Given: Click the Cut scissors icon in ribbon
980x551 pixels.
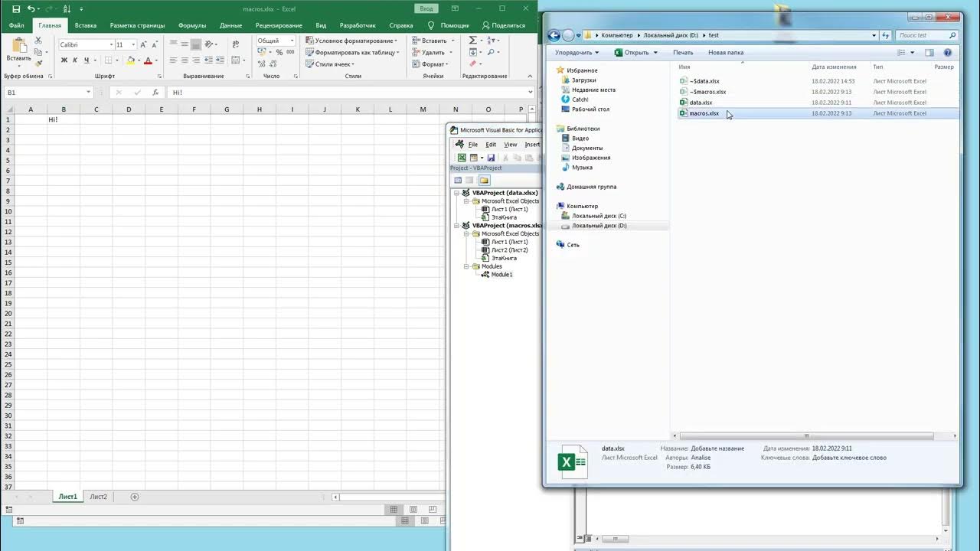Looking at the screenshot, I should (x=38, y=40).
